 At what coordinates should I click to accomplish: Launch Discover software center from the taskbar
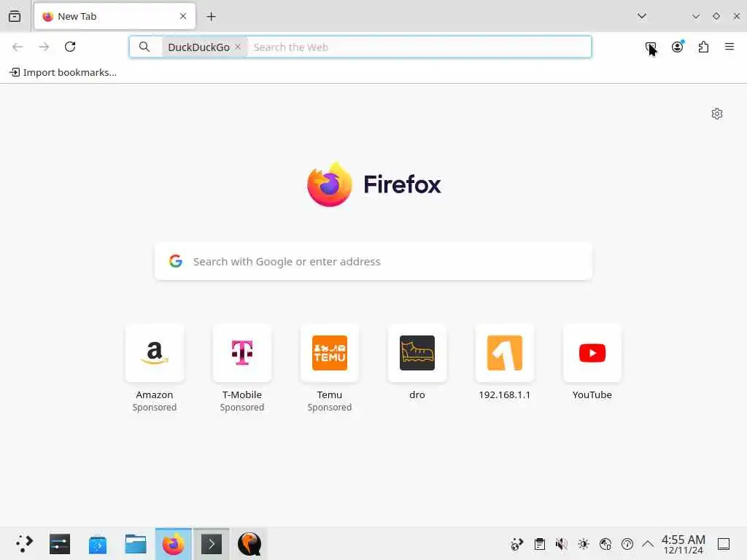point(98,544)
